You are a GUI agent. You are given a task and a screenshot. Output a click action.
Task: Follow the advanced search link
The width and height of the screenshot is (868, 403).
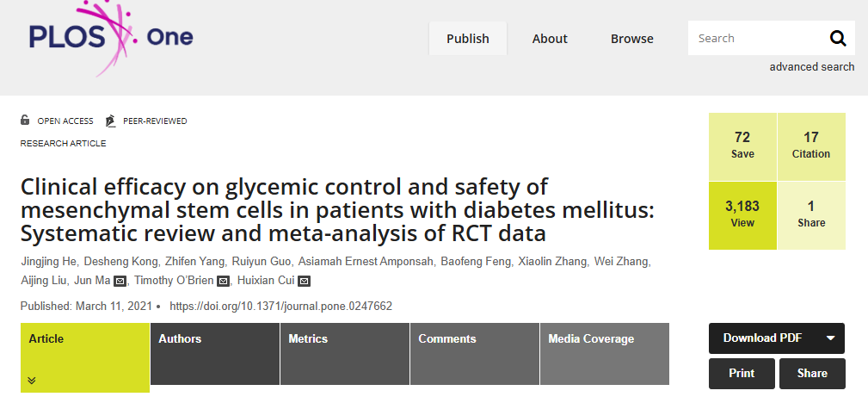tap(812, 67)
